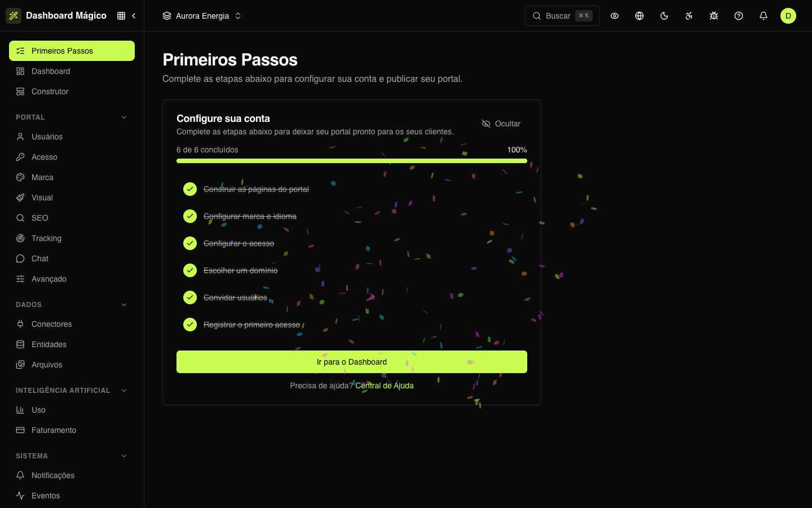This screenshot has width=812, height=508.
Task: Collapse the DADOS sidebar section
Action: (x=124, y=305)
